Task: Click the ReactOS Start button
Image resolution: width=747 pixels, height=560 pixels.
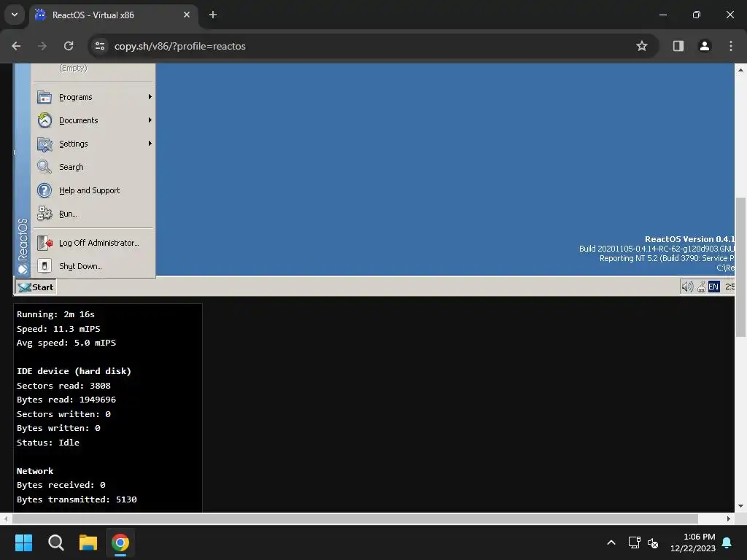Action: pyautogui.click(x=36, y=287)
